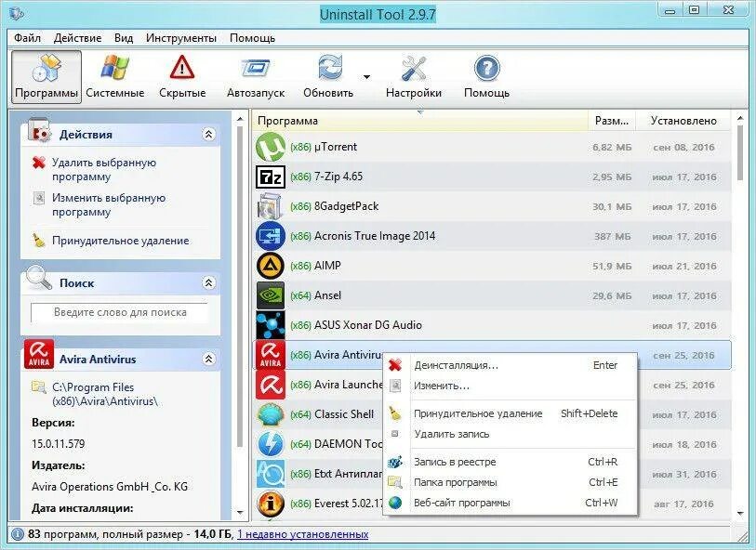
Task: Collapse the Поиск panel
Action: pyautogui.click(x=208, y=282)
